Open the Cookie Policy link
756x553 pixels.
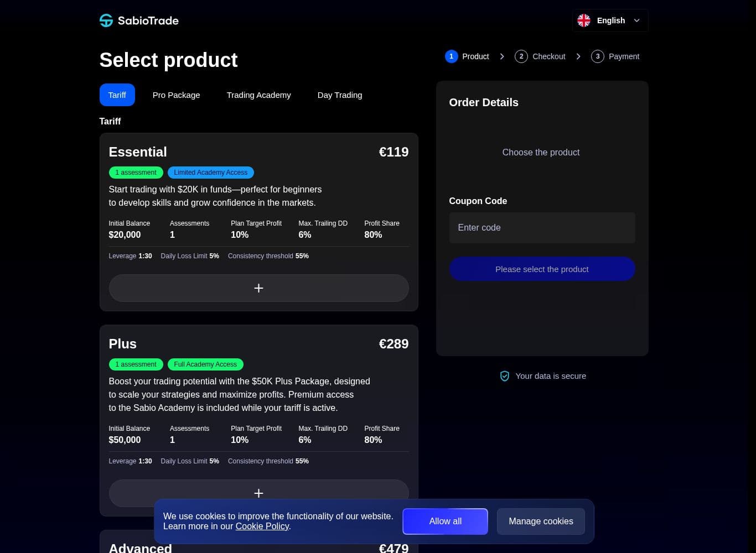[x=262, y=526]
